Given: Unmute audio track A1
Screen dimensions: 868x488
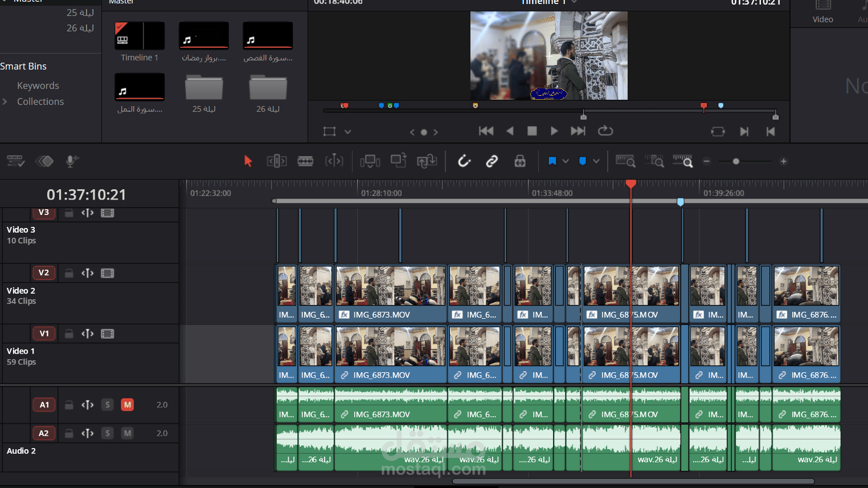Looking at the screenshot, I should (127, 405).
